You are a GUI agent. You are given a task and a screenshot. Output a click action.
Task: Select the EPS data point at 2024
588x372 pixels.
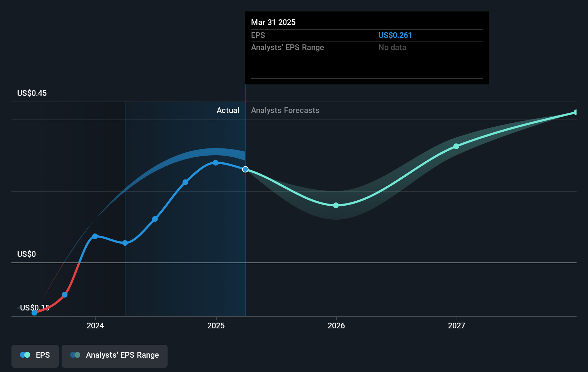(95, 236)
